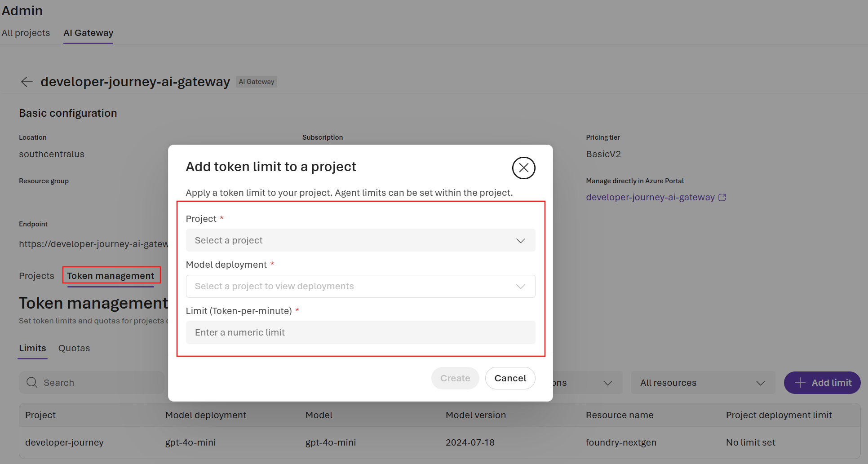Click the Project column header
The height and width of the screenshot is (464, 868).
40,415
